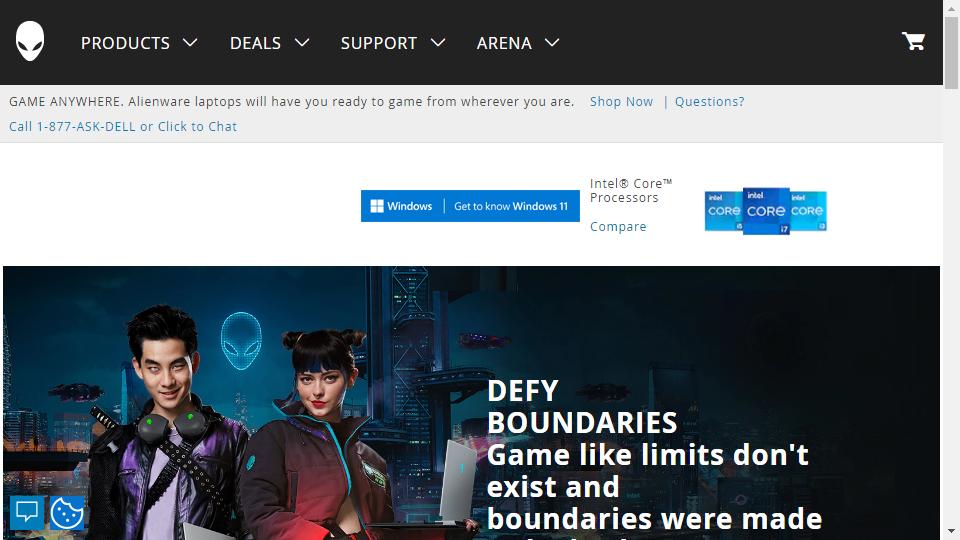The height and width of the screenshot is (540, 960).
Task: Open the chat bubble icon
Action: coord(27,512)
